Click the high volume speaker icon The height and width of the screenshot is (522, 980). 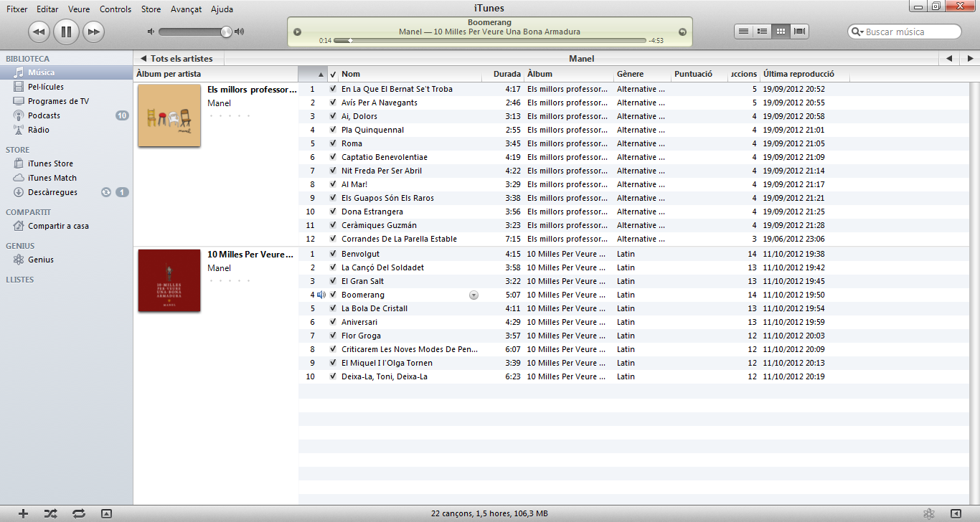(x=240, y=32)
